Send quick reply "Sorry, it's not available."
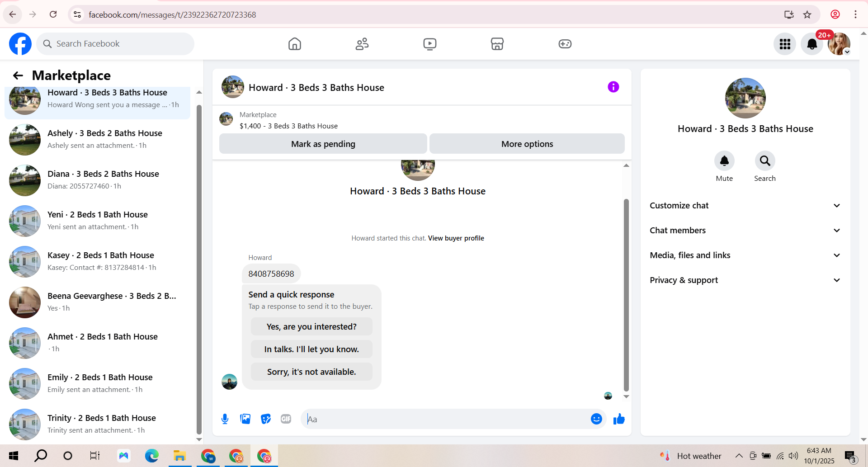 coord(311,372)
